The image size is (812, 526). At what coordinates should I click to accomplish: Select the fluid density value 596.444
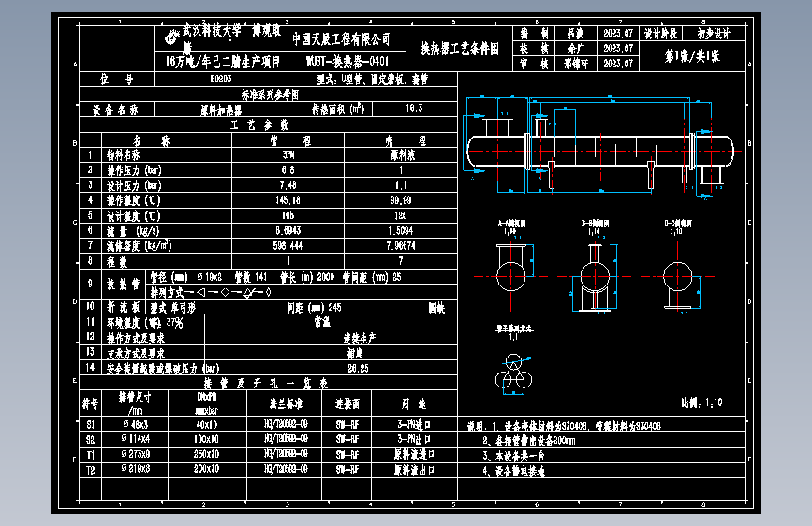click(288, 245)
